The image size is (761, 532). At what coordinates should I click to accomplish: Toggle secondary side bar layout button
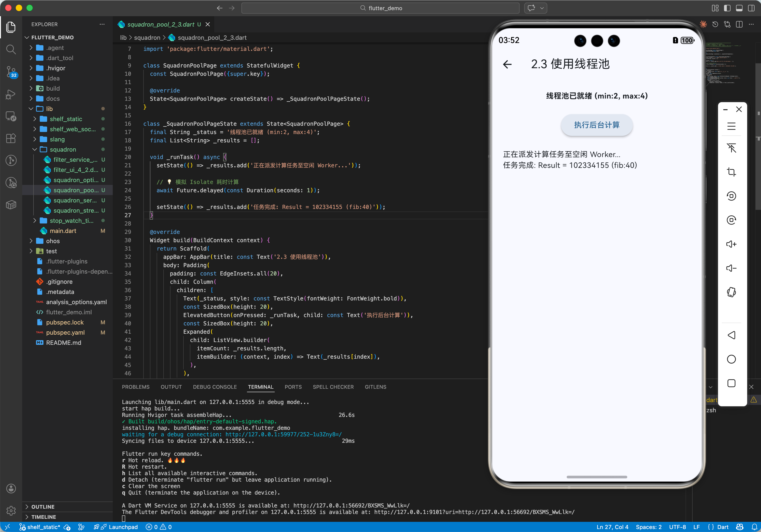pyautogui.click(x=751, y=8)
